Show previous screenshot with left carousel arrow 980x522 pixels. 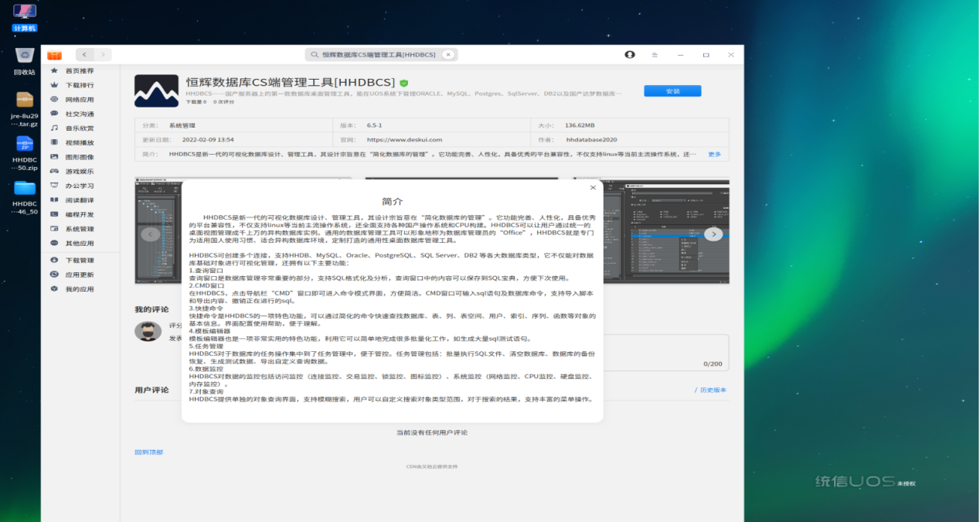(151, 234)
